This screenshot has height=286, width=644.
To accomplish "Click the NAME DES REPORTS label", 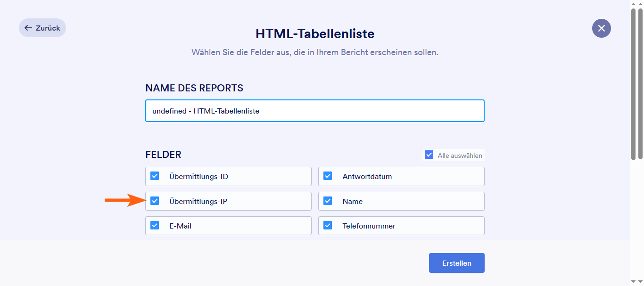I will pos(194,88).
